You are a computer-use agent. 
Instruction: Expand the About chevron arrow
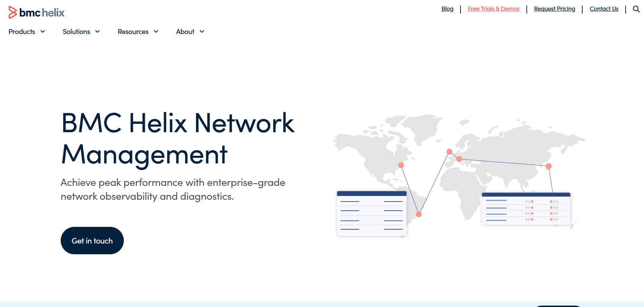coord(202,32)
